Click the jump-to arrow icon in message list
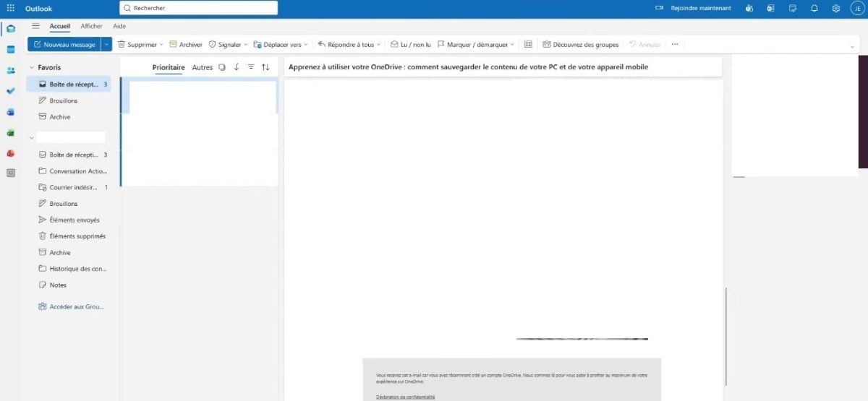This screenshot has width=868, height=401. [x=237, y=67]
